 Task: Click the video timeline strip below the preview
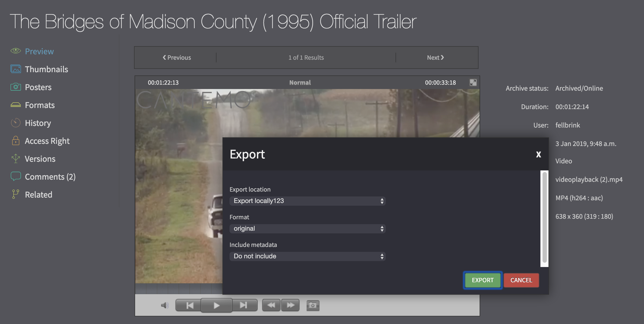[x=179, y=289]
